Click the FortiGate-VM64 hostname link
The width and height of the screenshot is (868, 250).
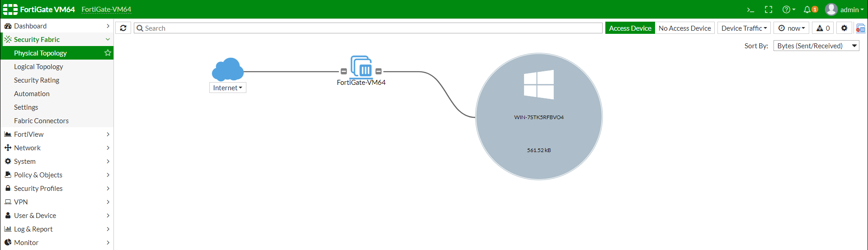pyautogui.click(x=106, y=9)
